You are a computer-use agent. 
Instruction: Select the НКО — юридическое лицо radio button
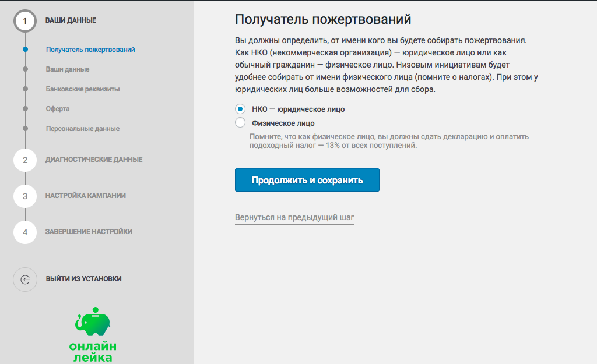click(x=240, y=109)
